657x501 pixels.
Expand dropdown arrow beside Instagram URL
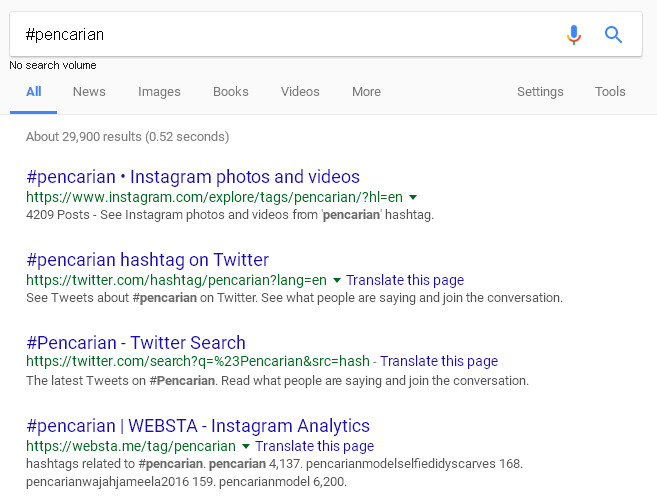tap(413, 197)
